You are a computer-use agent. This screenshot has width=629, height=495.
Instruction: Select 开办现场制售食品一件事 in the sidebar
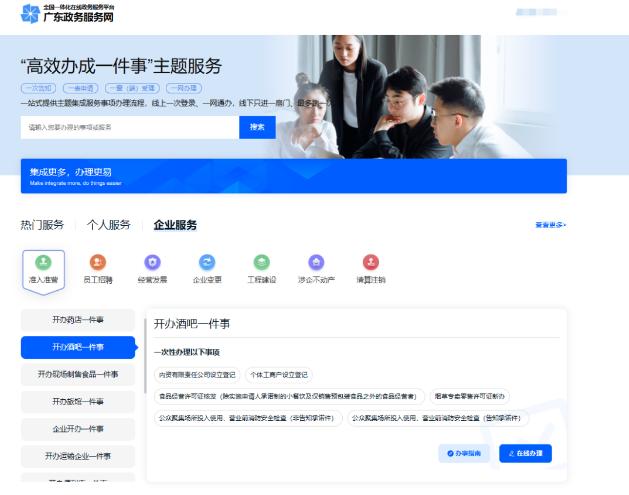click(78, 374)
